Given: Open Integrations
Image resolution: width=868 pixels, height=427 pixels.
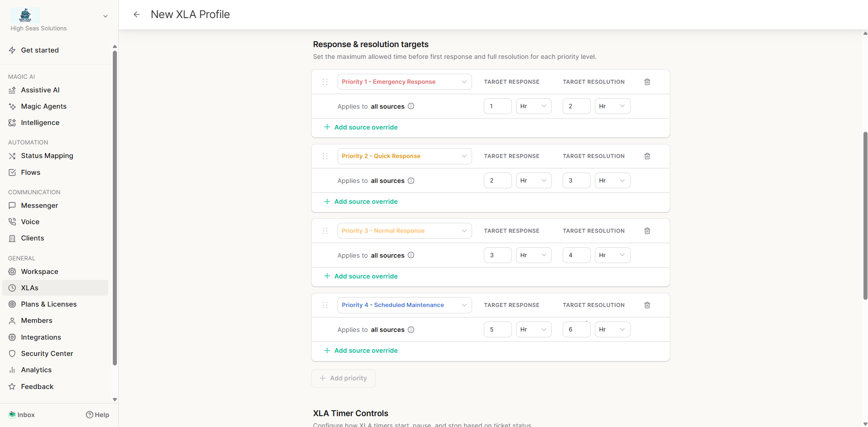Looking at the screenshot, I should [55, 337].
